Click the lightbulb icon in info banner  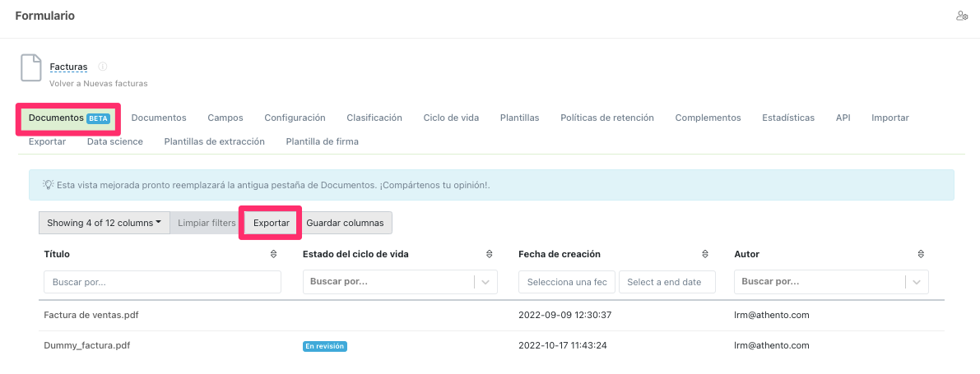click(48, 185)
